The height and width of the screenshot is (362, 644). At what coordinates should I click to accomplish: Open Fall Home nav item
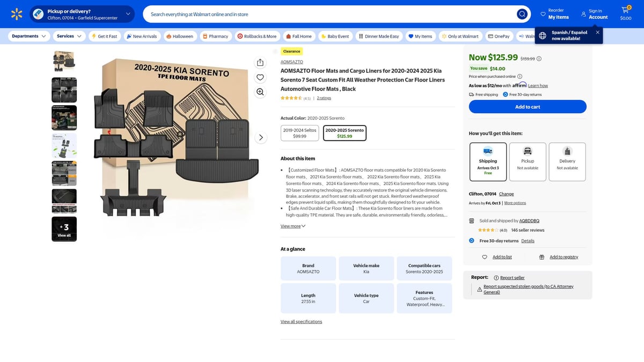tap(299, 36)
